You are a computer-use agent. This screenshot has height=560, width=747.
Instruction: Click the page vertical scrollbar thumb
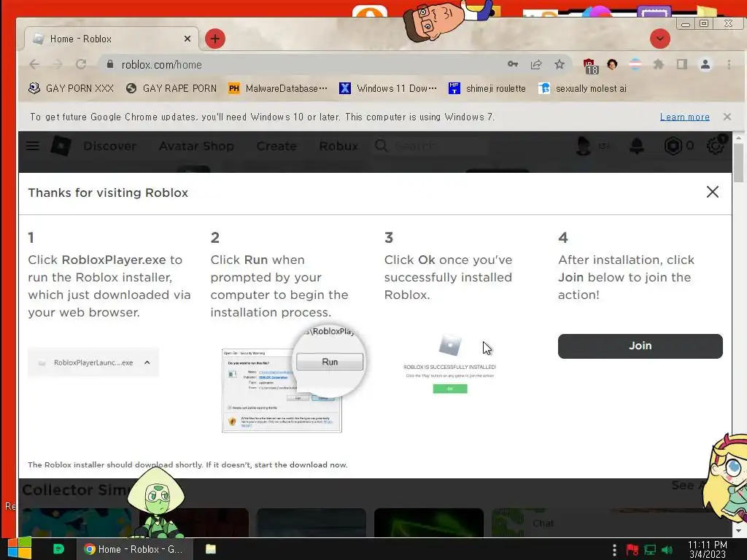[x=738, y=163]
